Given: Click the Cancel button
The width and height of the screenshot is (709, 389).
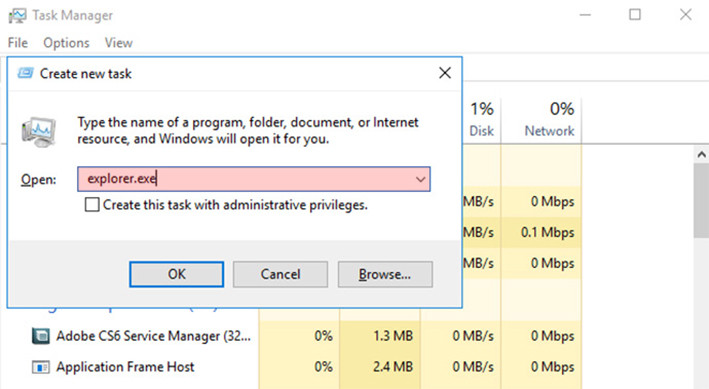Looking at the screenshot, I should [x=280, y=274].
